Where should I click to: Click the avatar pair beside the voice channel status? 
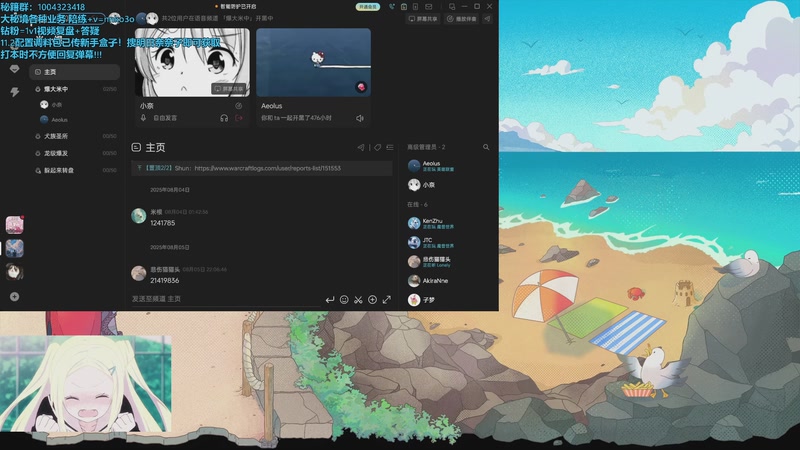(147, 19)
